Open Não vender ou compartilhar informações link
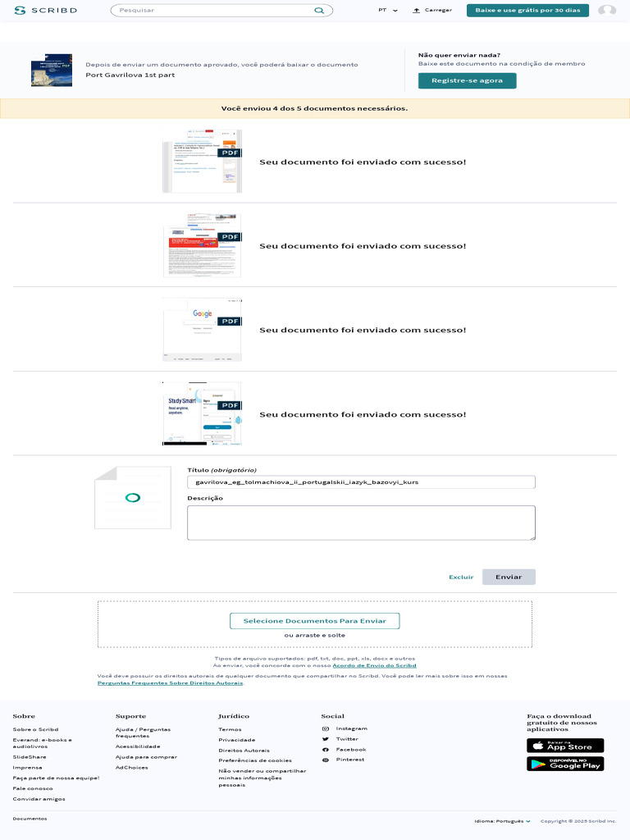Screen dimensions: 630x840 pyautogui.click(x=262, y=778)
